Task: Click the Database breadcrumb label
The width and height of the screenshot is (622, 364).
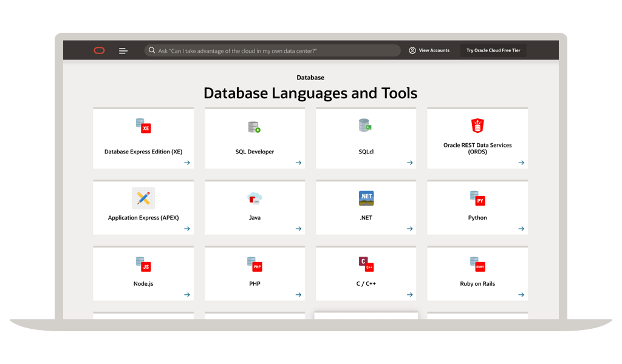Action: [x=310, y=78]
